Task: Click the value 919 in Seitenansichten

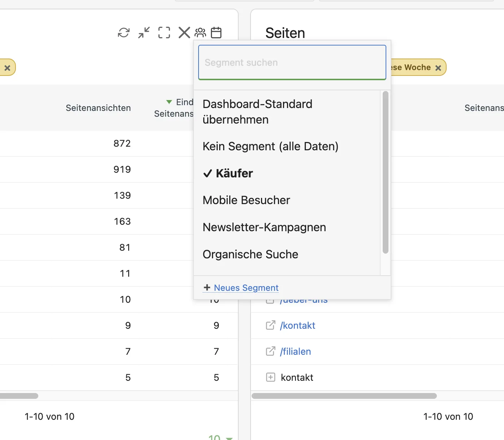Action: coord(122,169)
